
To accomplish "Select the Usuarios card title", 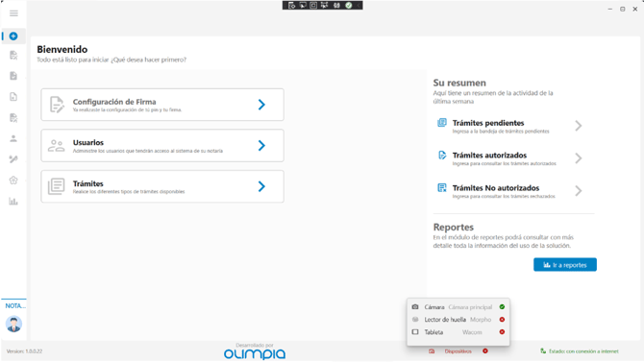I will 88,142.
